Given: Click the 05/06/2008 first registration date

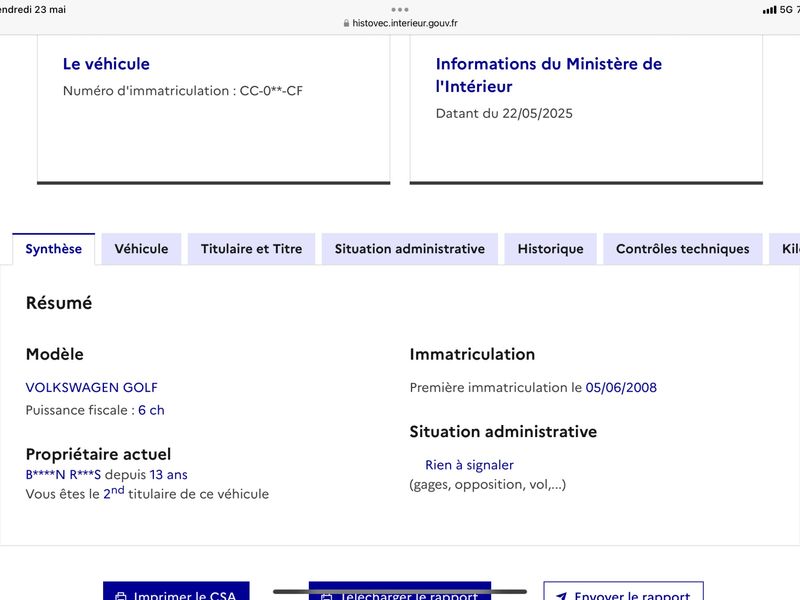Looking at the screenshot, I should pos(621,388).
